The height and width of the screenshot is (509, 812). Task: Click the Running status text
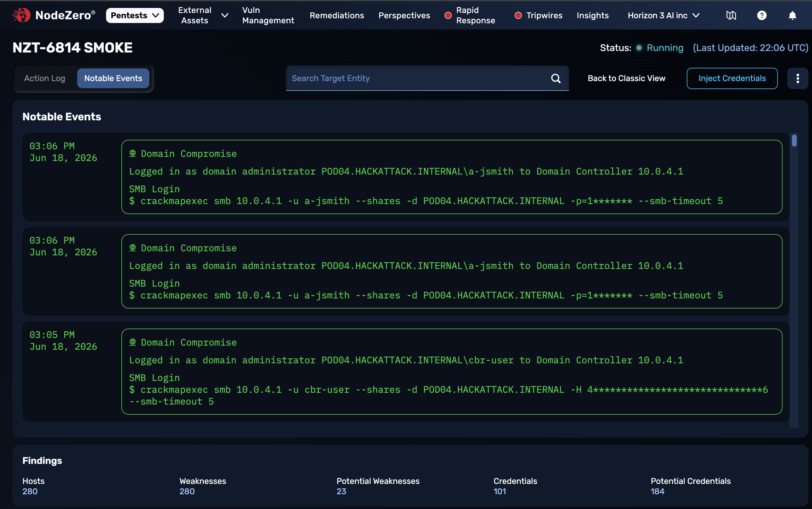click(x=665, y=48)
